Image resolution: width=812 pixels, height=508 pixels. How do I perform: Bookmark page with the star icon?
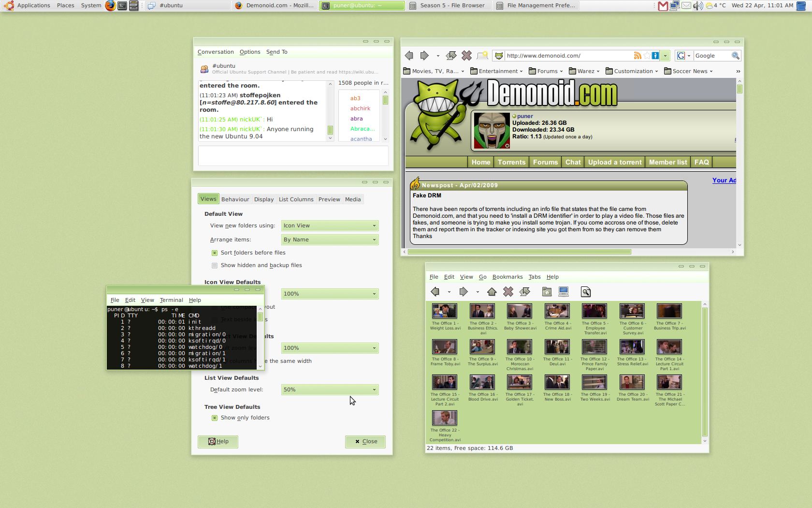click(647, 56)
